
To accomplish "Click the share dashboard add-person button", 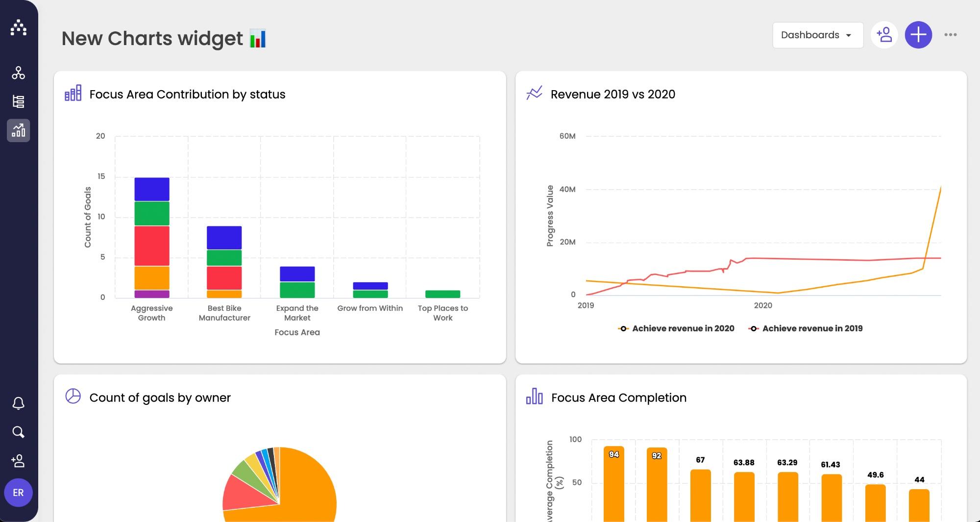I will [x=884, y=35].
